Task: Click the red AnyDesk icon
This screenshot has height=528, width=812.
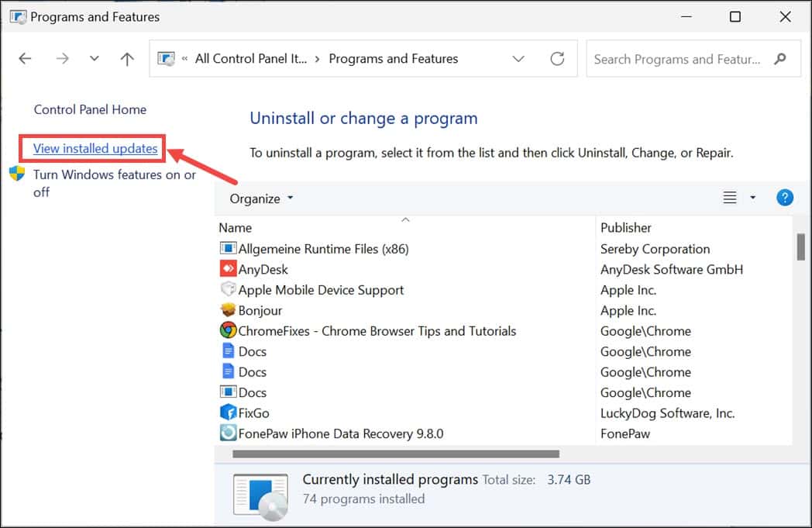Action: (228, 268)
